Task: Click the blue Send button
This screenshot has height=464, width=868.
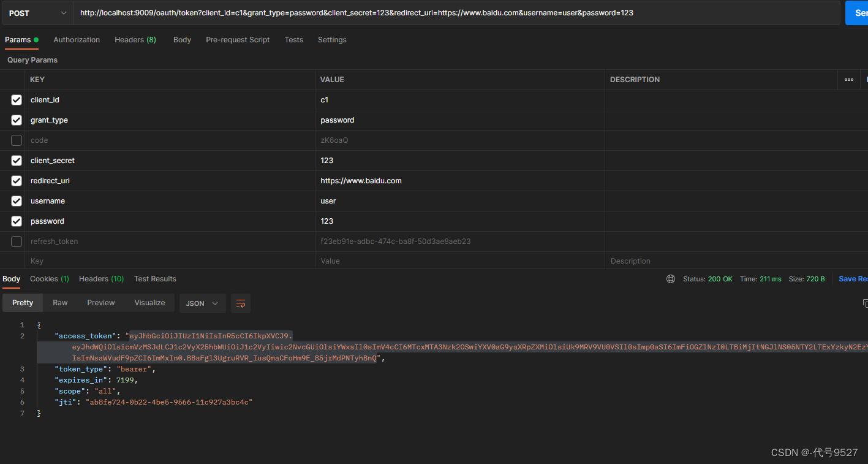Action: click(x=856, y=13)
